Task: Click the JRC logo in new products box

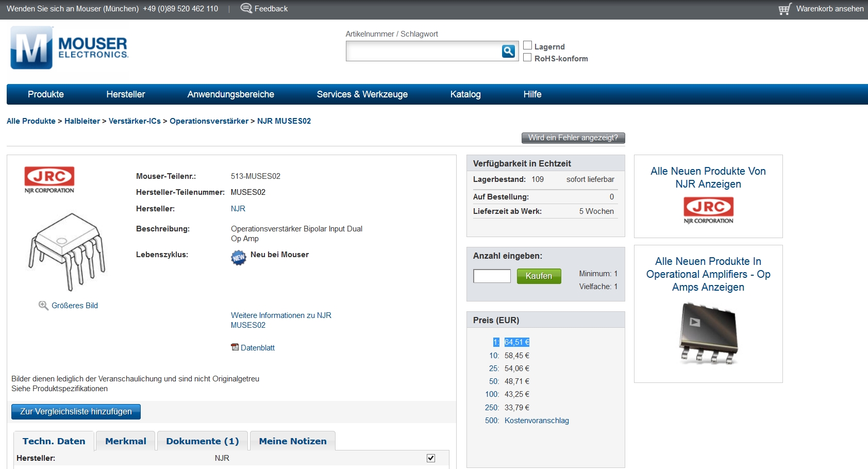Action: pyautogui.click(x=708, y=210)
